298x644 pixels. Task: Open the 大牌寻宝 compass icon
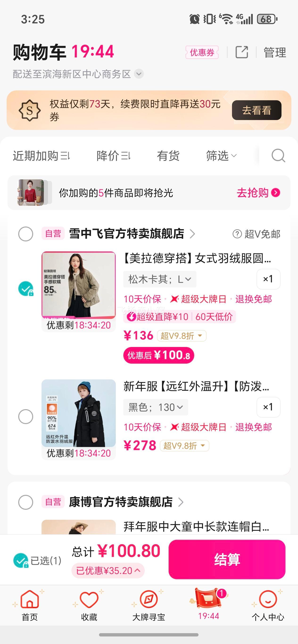click(x=149, y=600)
